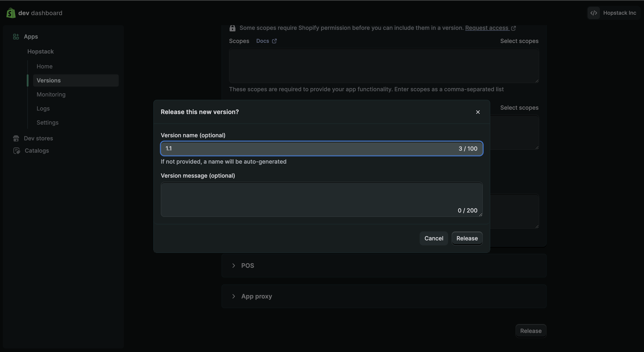Click the Apps grid icon in sidebar

16,36
